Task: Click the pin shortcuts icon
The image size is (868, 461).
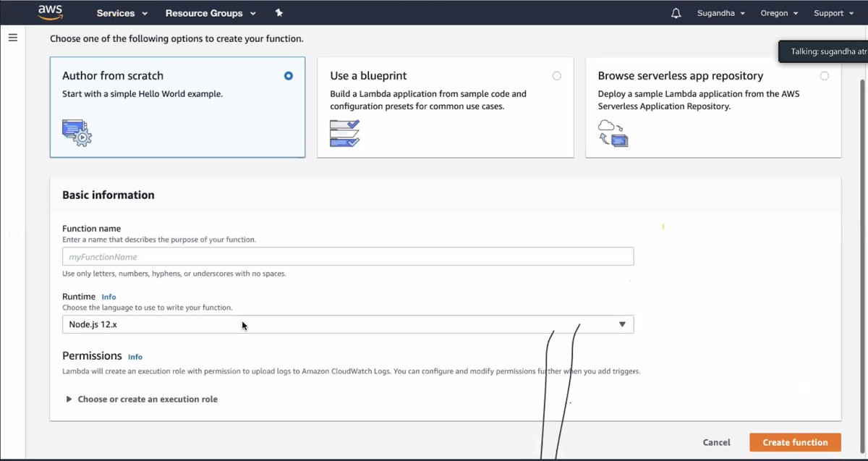Action: pos(279,13)
